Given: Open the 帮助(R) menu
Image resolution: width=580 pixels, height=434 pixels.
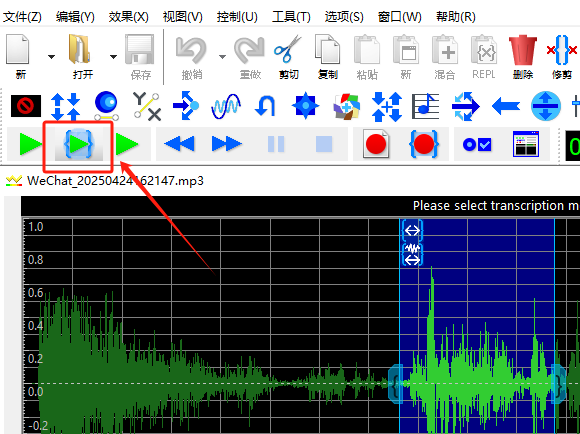Looking at the screenshot, I should pyautogui.click(x=456, y=17).
